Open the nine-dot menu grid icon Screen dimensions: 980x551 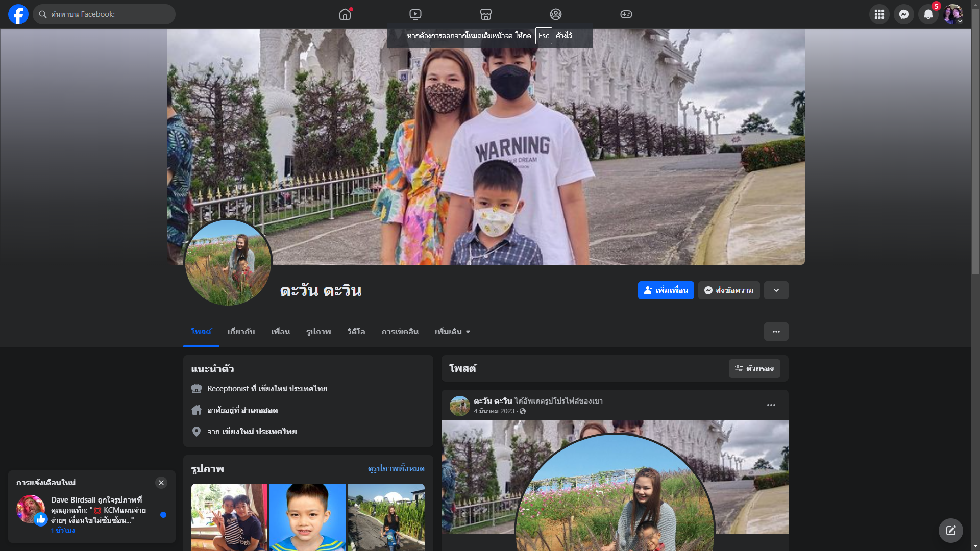[879, 14]
